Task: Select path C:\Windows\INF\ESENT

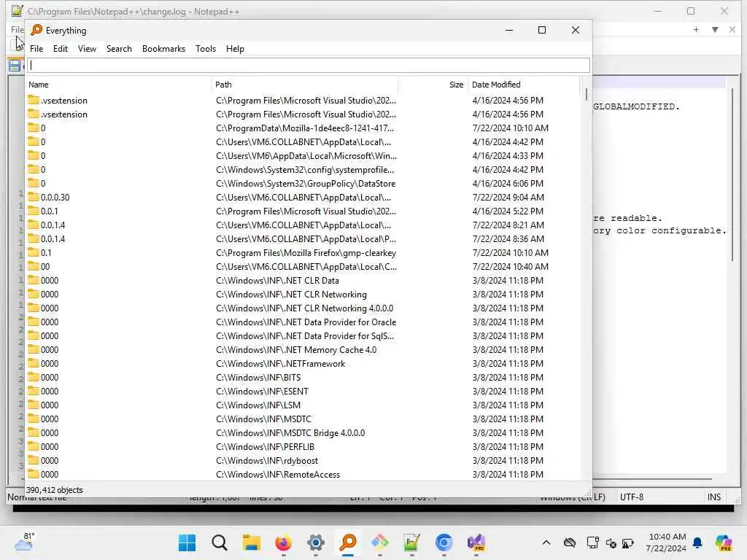Action: (262, 391)
